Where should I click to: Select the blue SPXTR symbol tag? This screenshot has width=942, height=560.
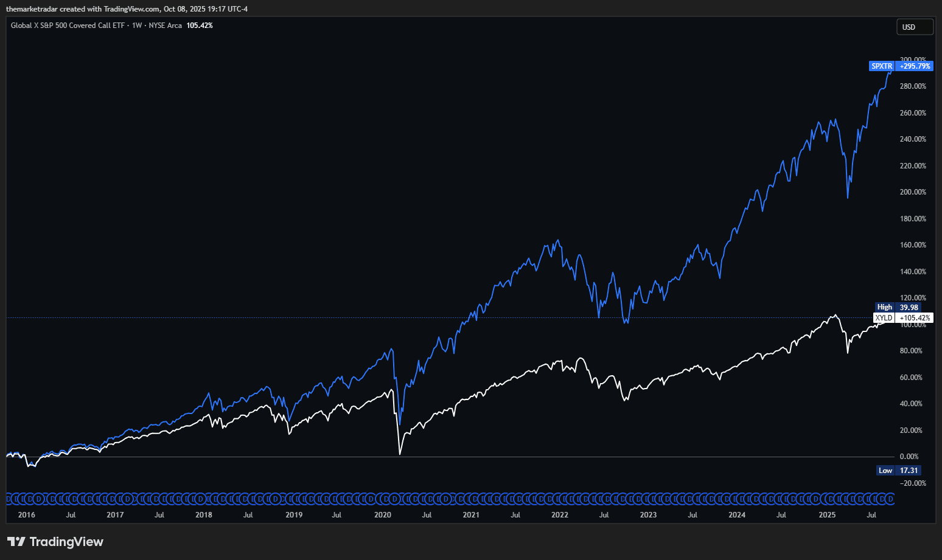coord(882,66)
